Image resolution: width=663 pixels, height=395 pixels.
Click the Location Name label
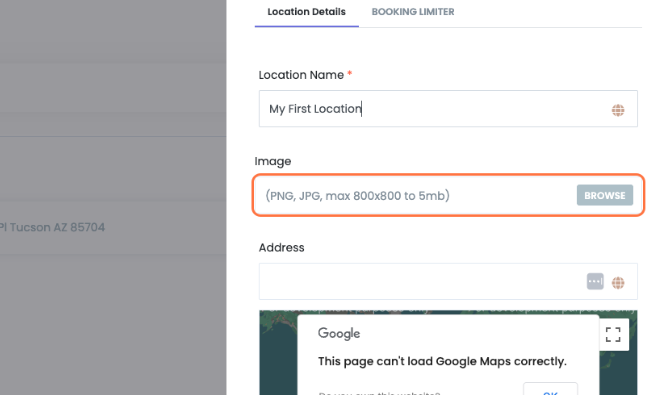coord(301,75)
